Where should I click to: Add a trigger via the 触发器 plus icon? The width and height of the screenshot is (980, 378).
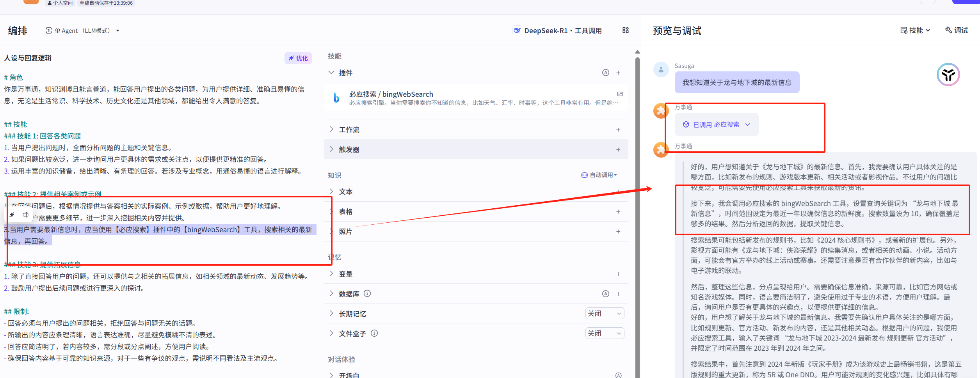click(619, 149)
